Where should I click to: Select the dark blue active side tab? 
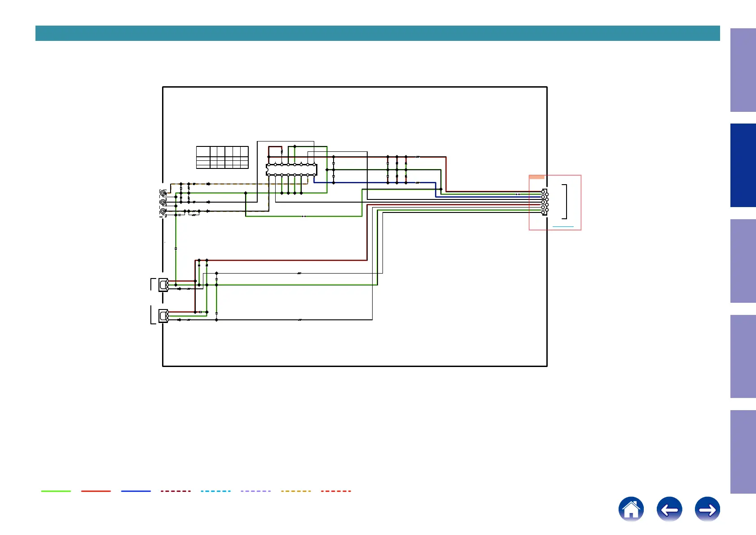coord(743,165)
